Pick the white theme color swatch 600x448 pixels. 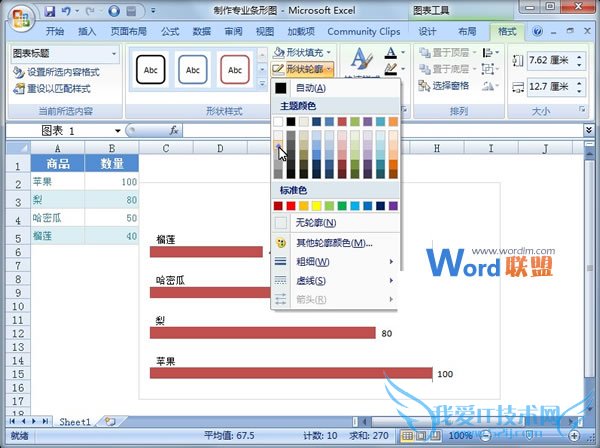tap(278, 122)
